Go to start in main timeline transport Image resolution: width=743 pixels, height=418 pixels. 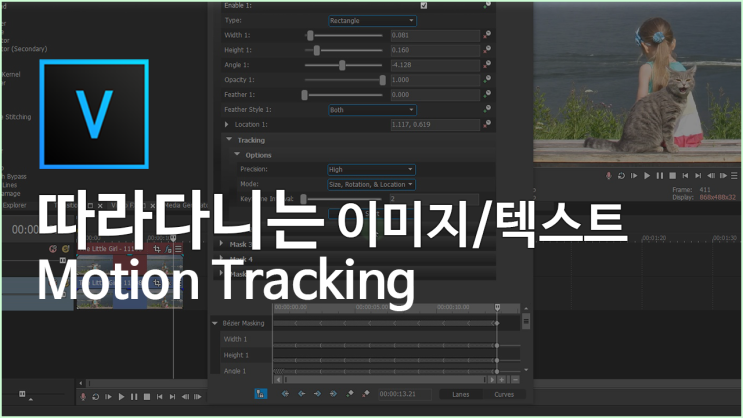[160, 397]
